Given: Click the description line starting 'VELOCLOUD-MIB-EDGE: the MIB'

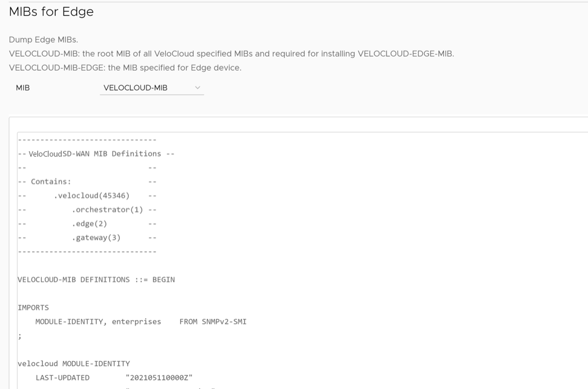Looking at the screenshot, I should click(125, 68).
